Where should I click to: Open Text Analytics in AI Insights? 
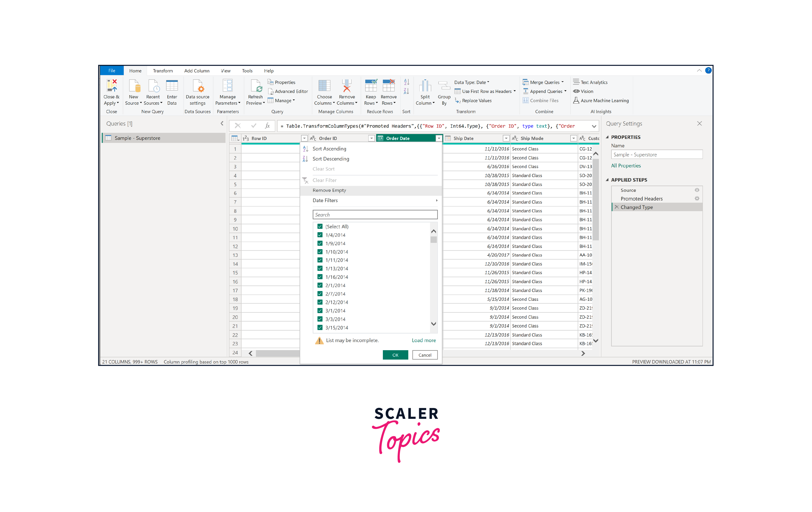[x=594, y=82]
